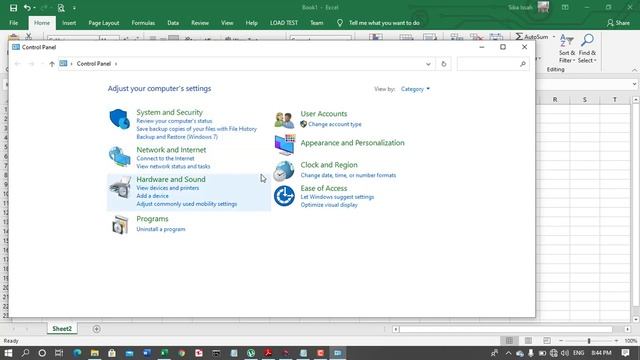Switch Excel to Normal view in status bar

(x=509, y=340)
